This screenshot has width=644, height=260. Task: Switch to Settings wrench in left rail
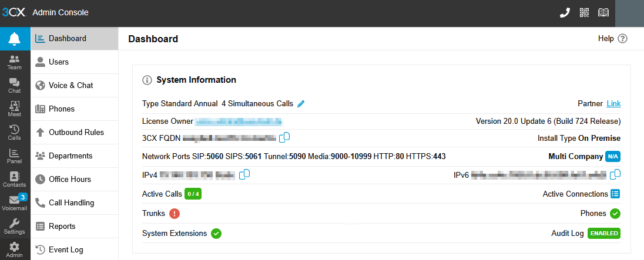point(15,227)
